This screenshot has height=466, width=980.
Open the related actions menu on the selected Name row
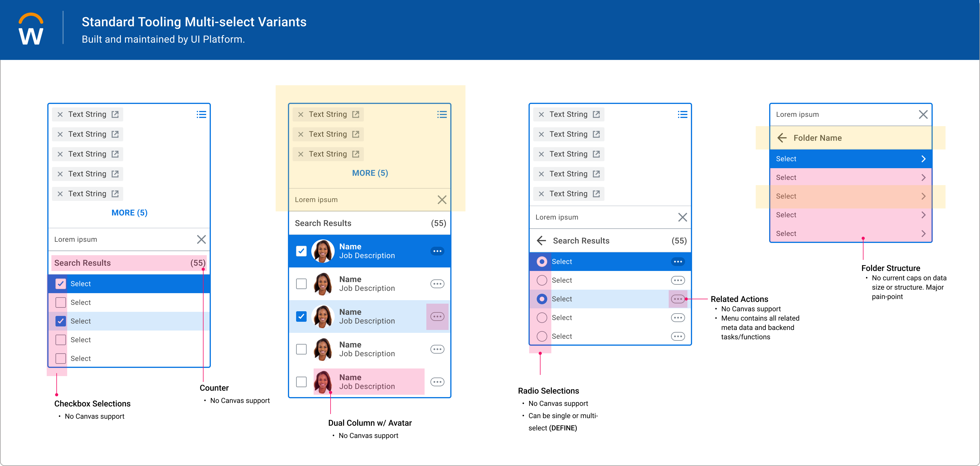click(x=437, y=251)
